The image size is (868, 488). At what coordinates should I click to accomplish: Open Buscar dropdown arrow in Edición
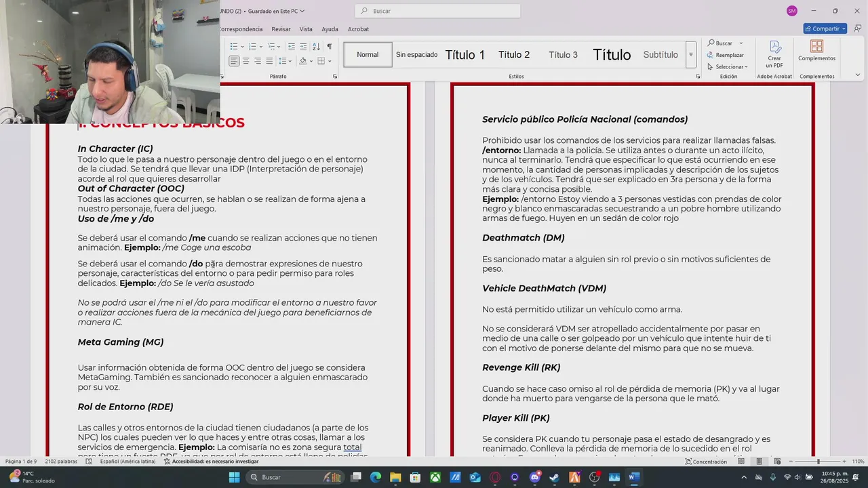pos(741,43)
